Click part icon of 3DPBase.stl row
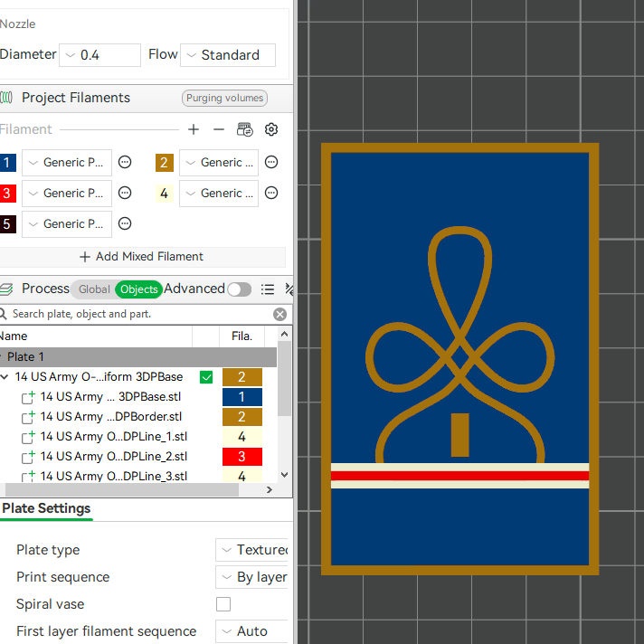 (x=28, y=397)
